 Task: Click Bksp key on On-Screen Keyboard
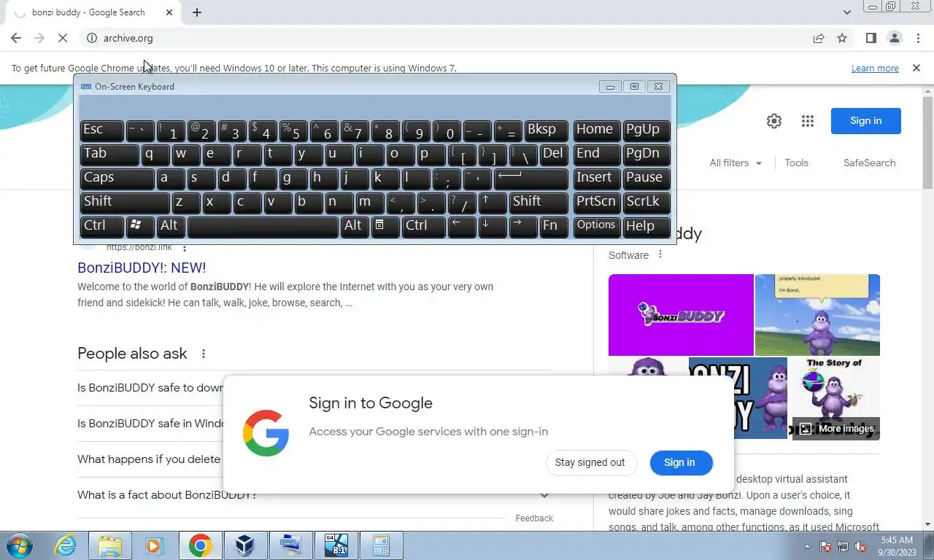coord(546,131)
